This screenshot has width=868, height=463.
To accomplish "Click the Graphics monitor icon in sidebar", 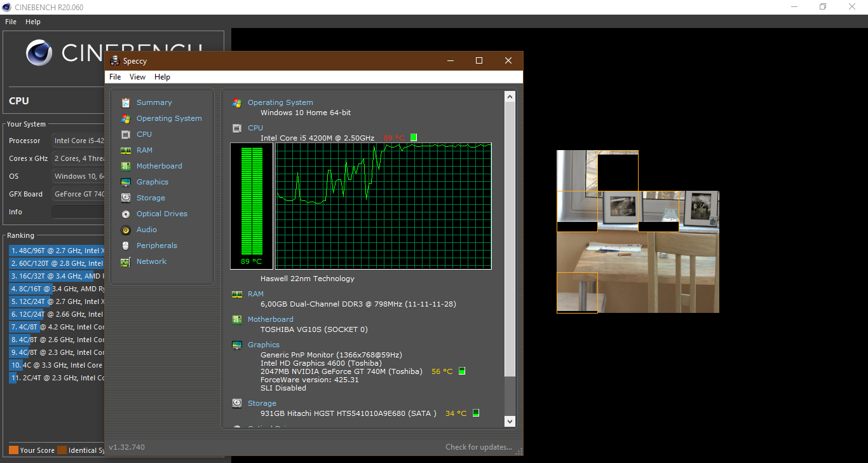I will [x=126, y=182].
